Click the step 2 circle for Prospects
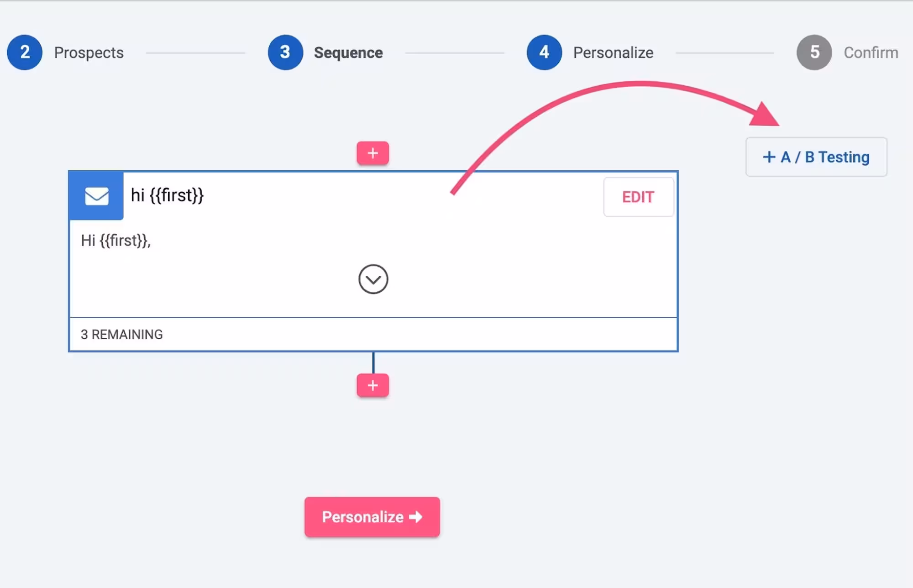 pos(25,52)
